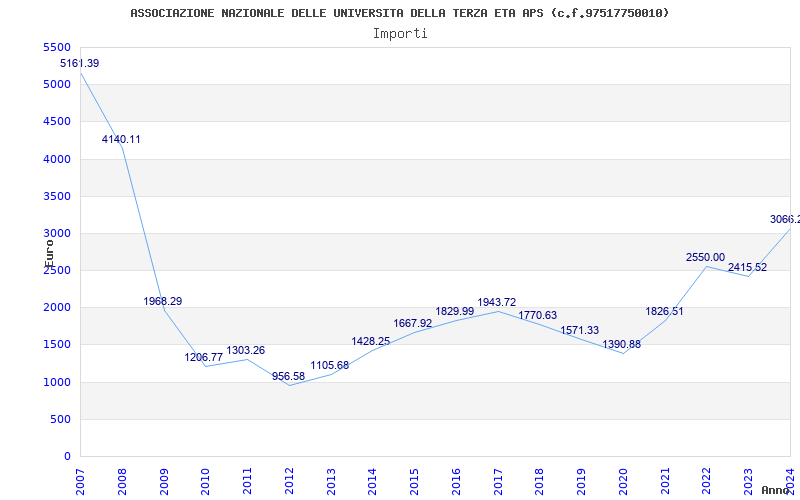The width and height of the screenshot is (800, 500).
Task: Click the 5500 y-axis tick label
Action: tap(57, 47)
